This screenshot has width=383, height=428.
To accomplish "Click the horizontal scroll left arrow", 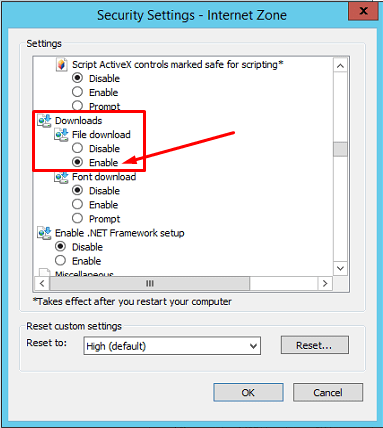I will [x=42, y=284].
